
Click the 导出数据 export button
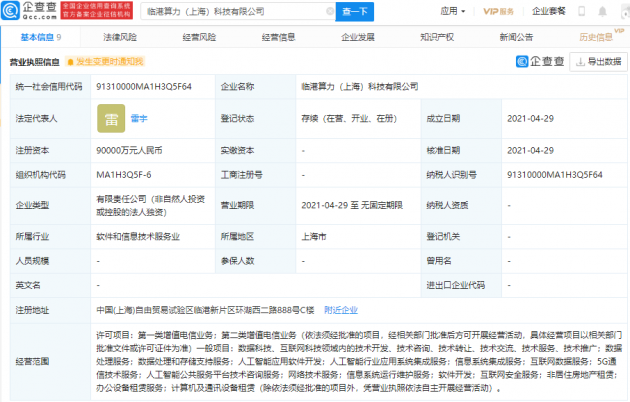pyautogui.click(x=598, y=61)
